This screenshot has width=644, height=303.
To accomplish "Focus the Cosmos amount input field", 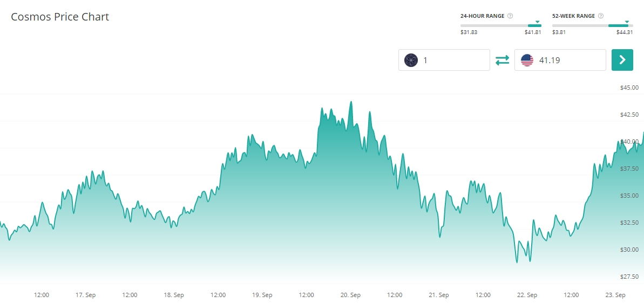I will 453,60.
